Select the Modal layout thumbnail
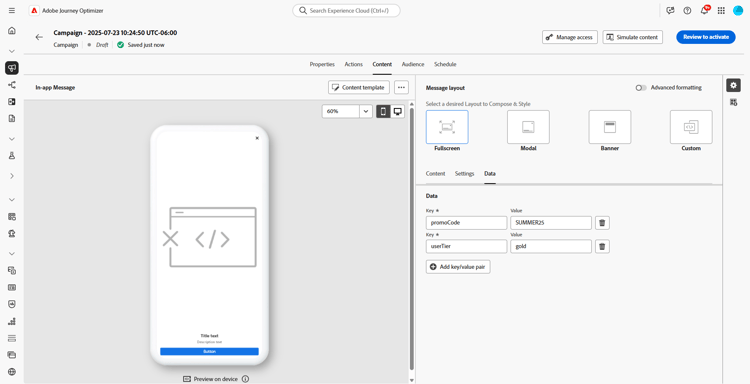The image size is (750, 384). 528,127
